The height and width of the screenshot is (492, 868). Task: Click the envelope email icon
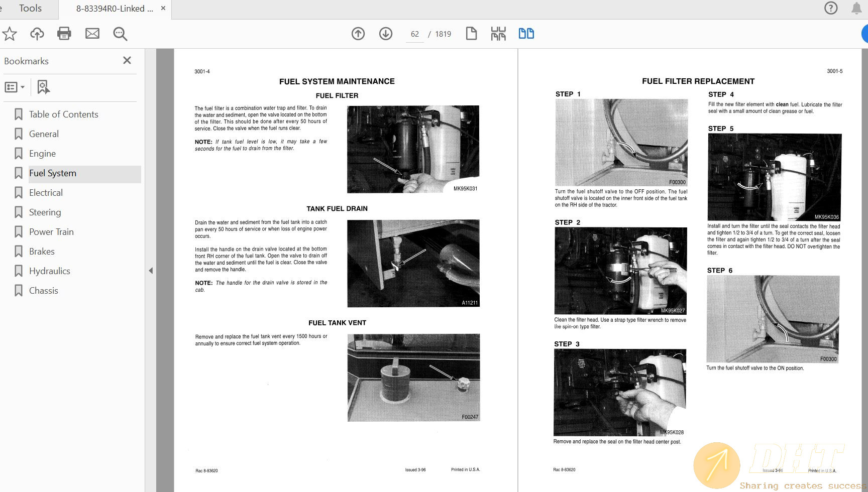pyautogui.click(x=92, y=34)
